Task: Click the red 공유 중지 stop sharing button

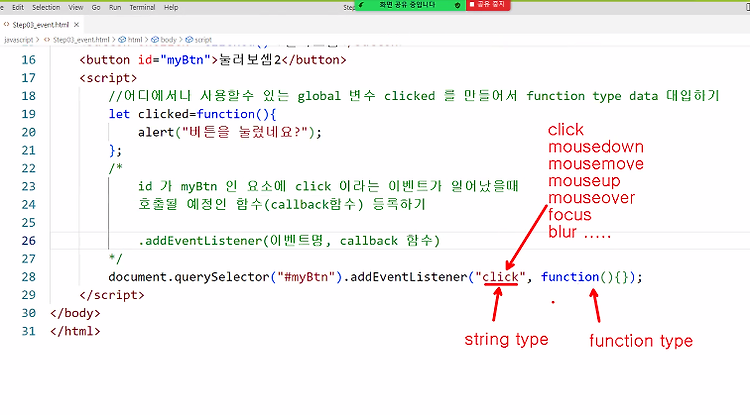Action: (488, 5)
